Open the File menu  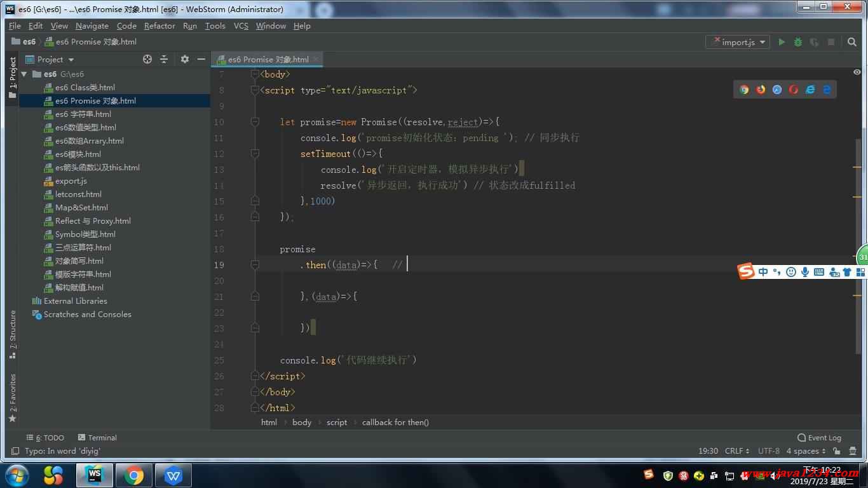(x=15, y=26)
